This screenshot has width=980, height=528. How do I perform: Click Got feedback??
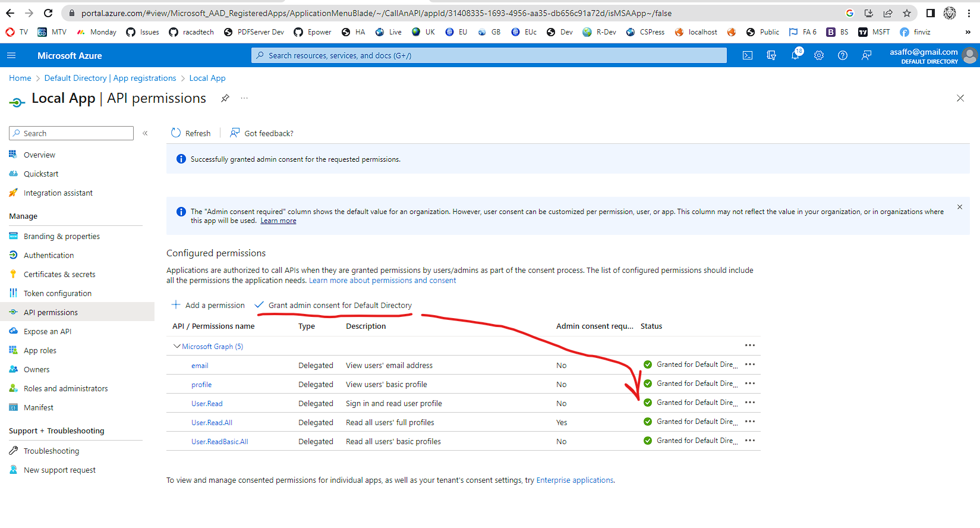click(261, 133)
